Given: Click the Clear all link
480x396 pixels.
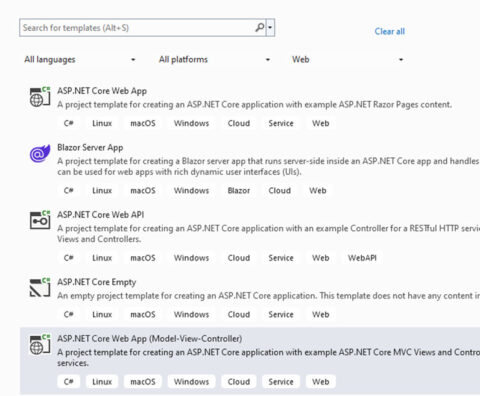Looking at the screenshot, I should pos(390,31).
